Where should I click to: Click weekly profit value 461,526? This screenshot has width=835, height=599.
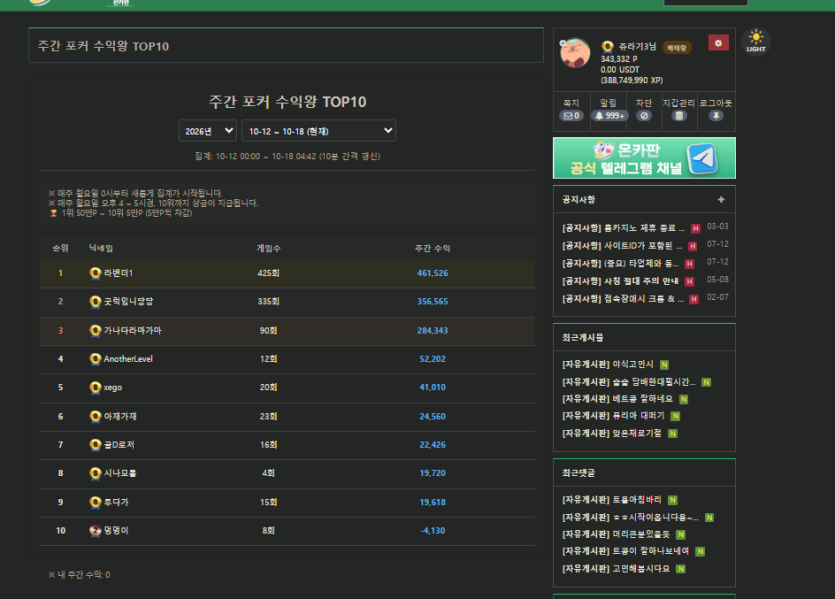(432, 273)
